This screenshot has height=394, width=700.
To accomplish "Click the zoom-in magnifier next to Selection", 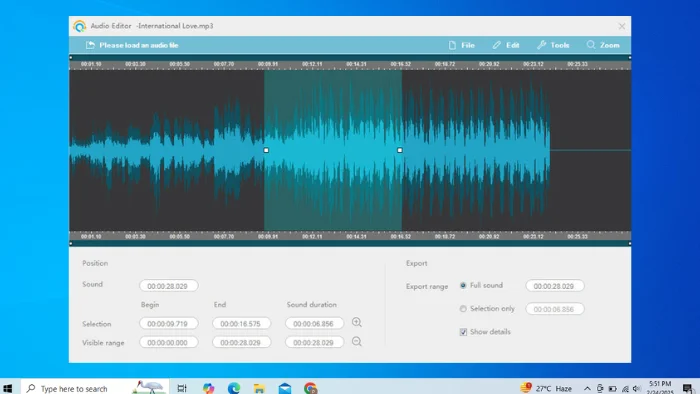I will pyautogui.click(x=357, y=322).
